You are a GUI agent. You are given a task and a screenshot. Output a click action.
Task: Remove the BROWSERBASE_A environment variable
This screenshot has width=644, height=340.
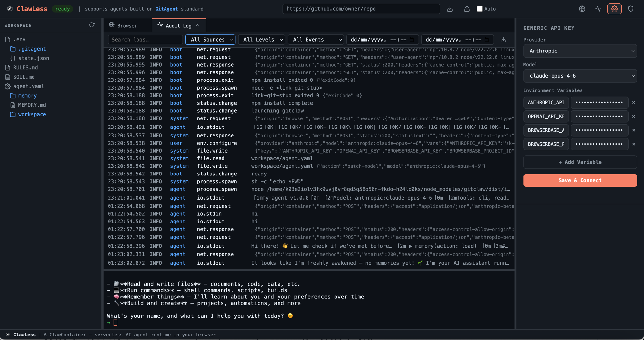[x=634, y=130]
